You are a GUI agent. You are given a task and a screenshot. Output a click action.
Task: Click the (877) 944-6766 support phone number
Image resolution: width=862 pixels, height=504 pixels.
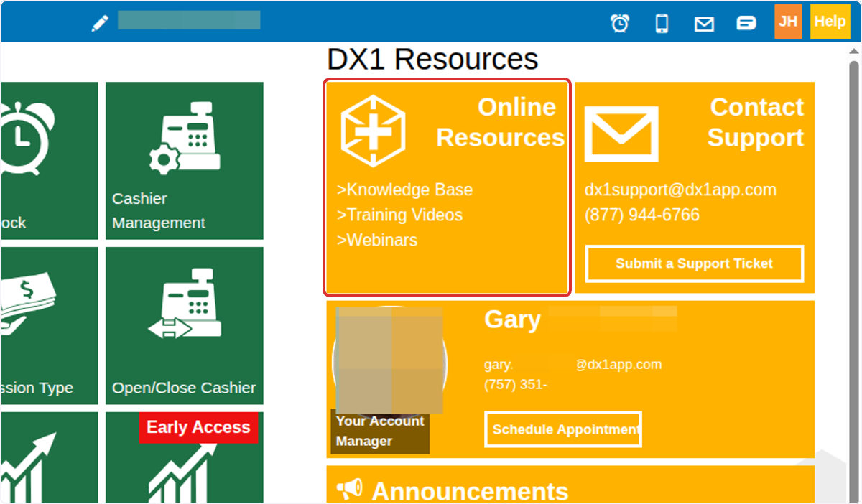pyautogui.click(x=642, y=215)
